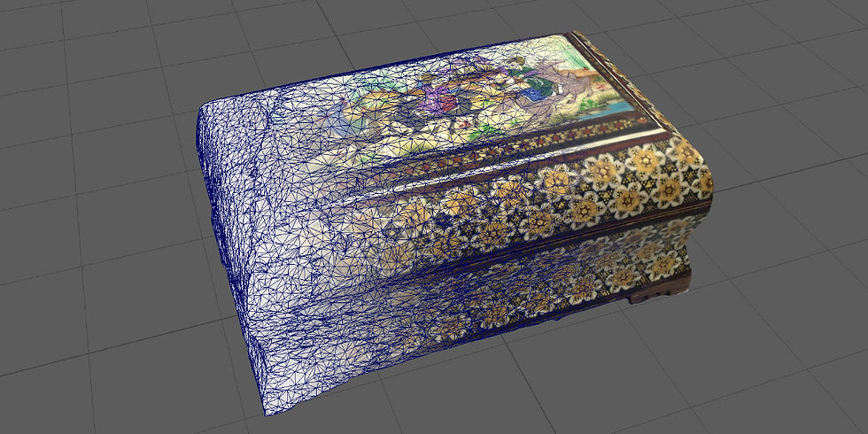Select the textured box model in the viewport

(x=453, y=221)
